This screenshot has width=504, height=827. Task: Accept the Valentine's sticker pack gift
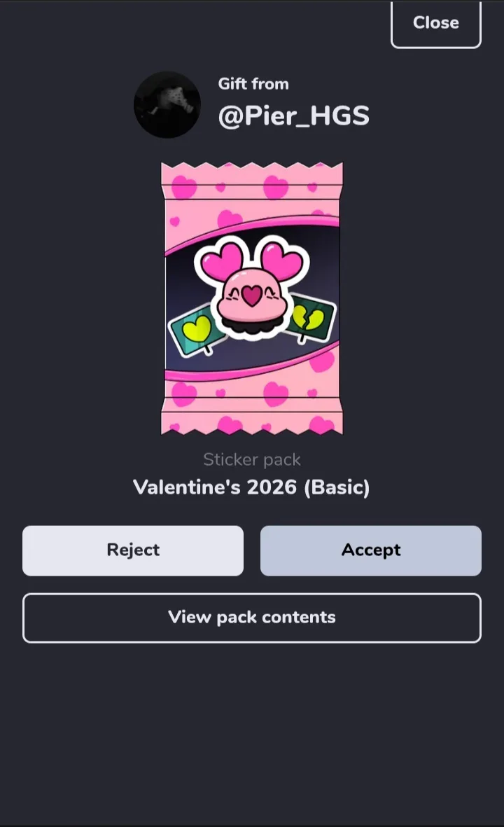coord(370,550)
